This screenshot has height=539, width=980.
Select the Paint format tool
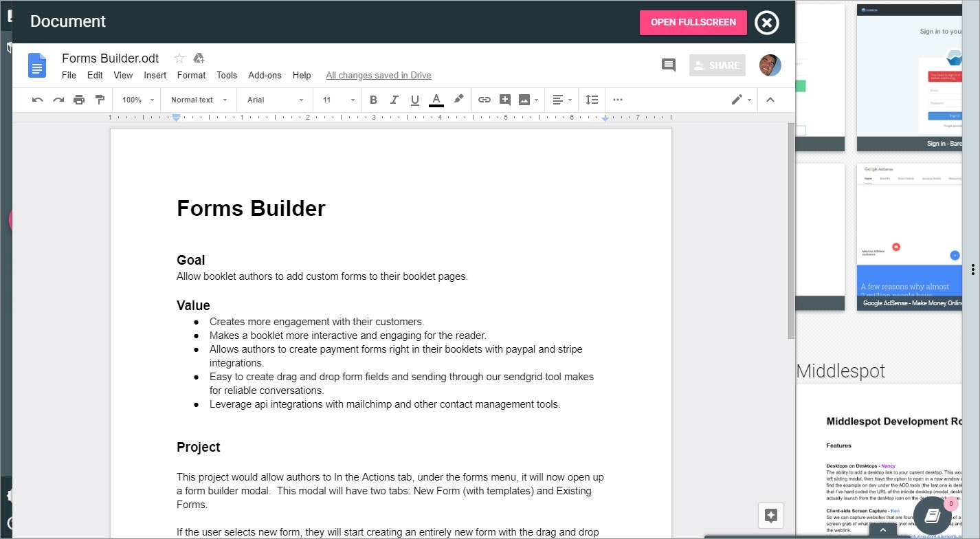coord(100,100)
